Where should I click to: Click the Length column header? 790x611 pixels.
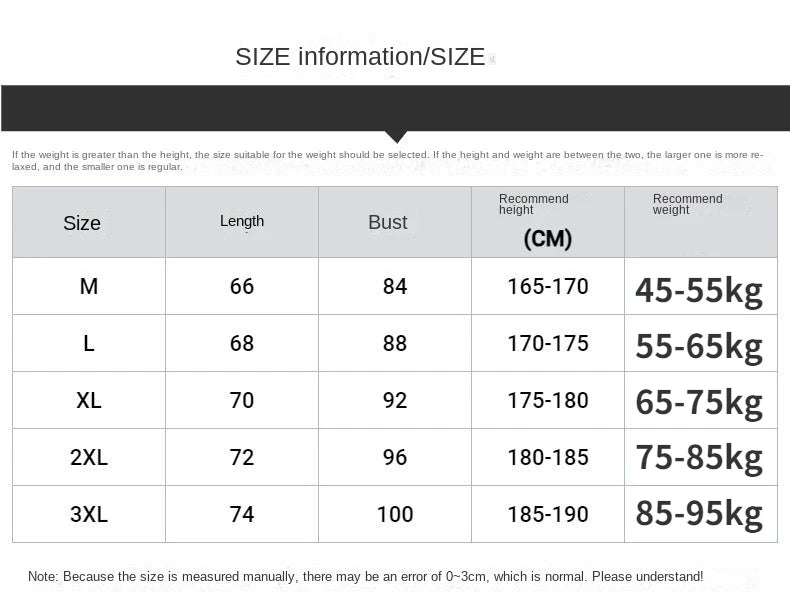tap(242, 221)
